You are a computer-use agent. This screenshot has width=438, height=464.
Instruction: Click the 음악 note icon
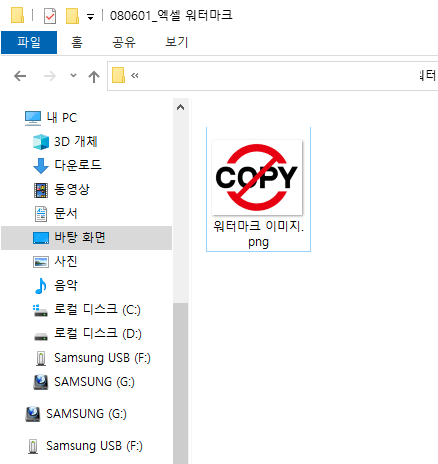click(41, 286)
